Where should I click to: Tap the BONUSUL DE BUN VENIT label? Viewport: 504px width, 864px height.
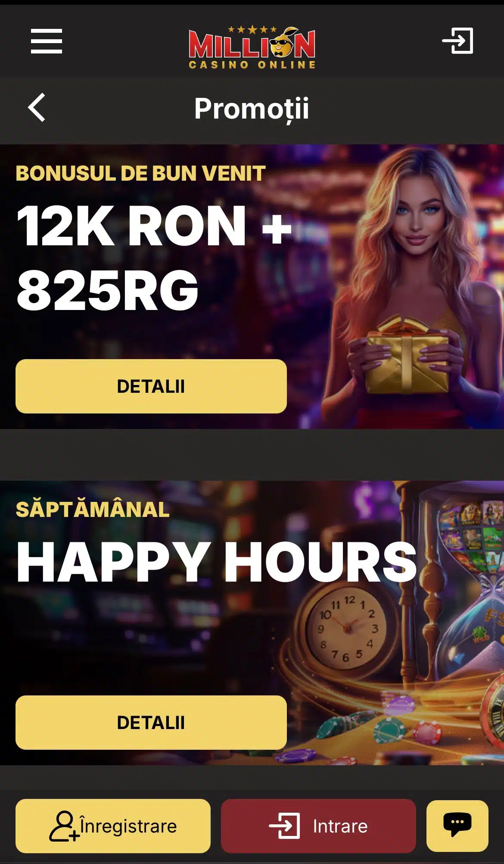pyautogui.click(x=140, y=173)
